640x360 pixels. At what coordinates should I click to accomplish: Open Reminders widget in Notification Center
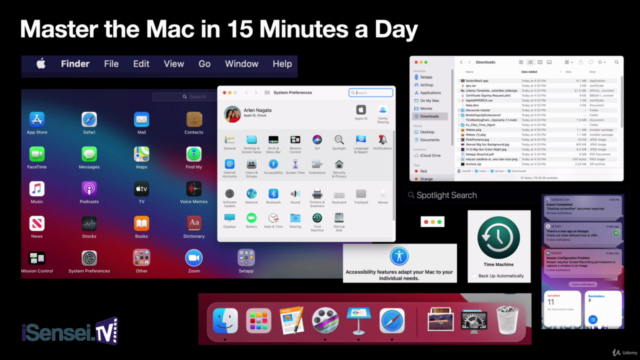(x=603, y=309)
